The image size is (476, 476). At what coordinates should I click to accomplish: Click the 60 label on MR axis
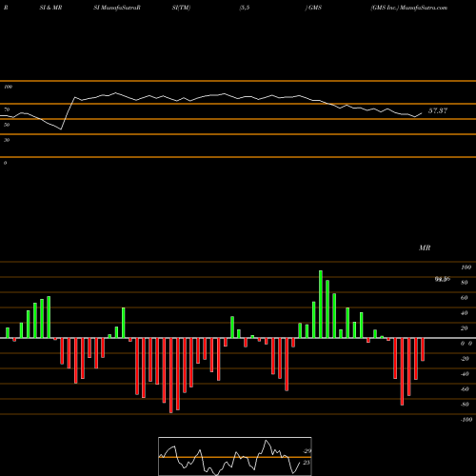pos(465,298)
